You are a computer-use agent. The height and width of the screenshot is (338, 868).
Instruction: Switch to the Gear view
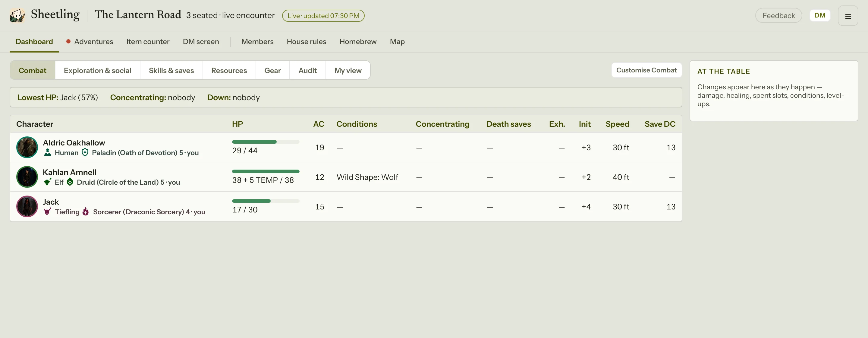pos(272,70)
